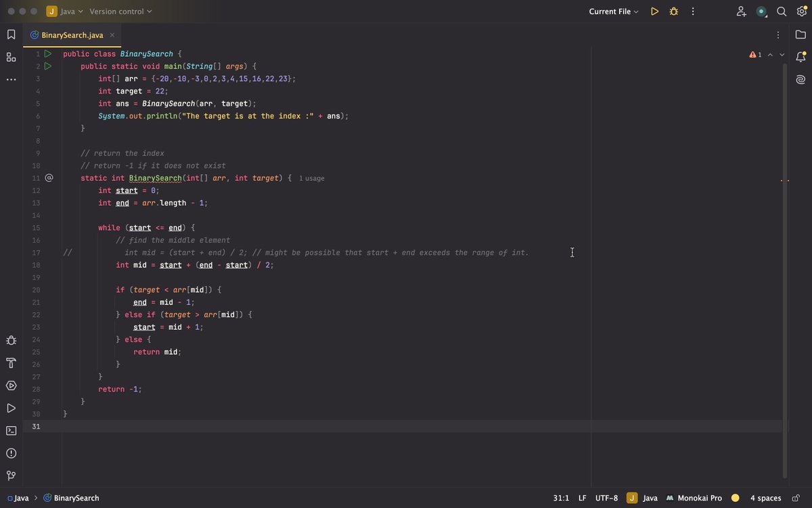
Task: Open the Build hammer tool window
Action: tap(11, 363)
